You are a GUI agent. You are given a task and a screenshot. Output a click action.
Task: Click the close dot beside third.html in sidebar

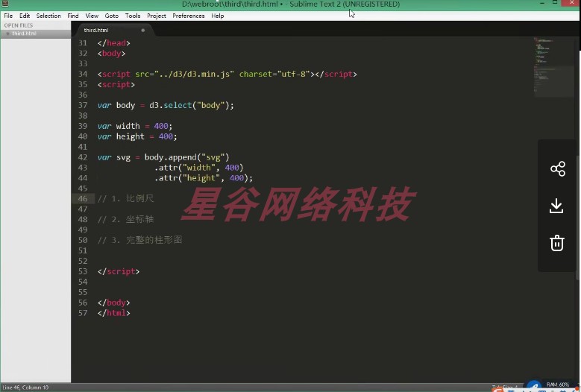point(7,34)
